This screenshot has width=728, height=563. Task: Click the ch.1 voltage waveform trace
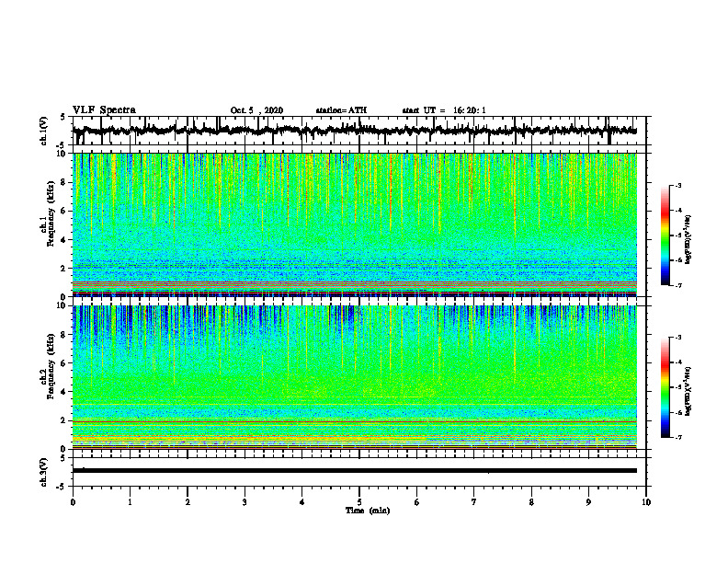coord(355,131)
